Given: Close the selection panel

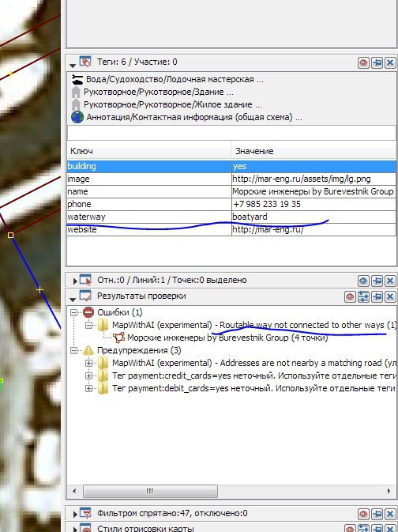Looking at the screenshot, I should click(x=390, y=281).
